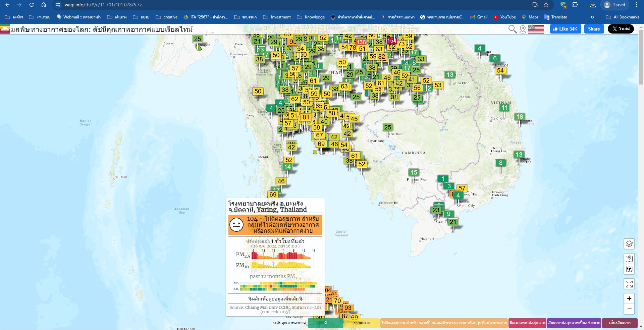Switch to world map view
Screen dimensions: 644x330
click(629, 269)
